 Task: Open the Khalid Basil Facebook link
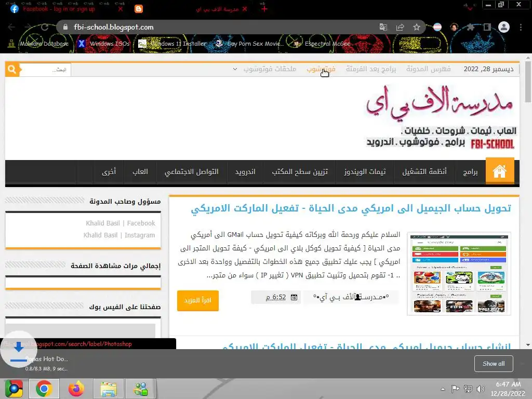coord(121,223)
